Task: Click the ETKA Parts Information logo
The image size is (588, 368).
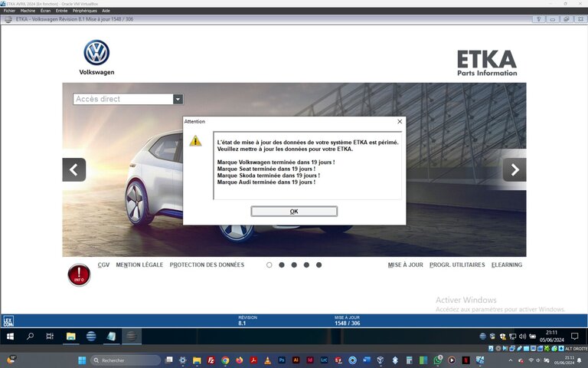Action: pos(487,63)
